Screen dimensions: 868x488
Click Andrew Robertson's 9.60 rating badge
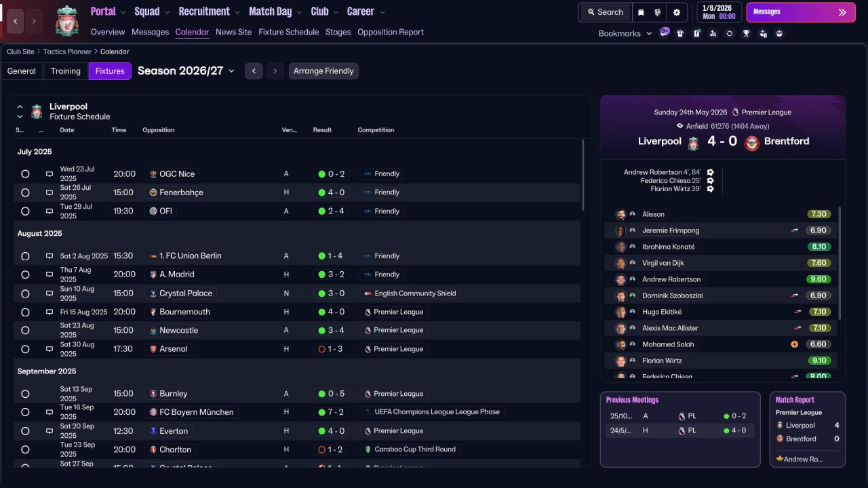(818, 279)
